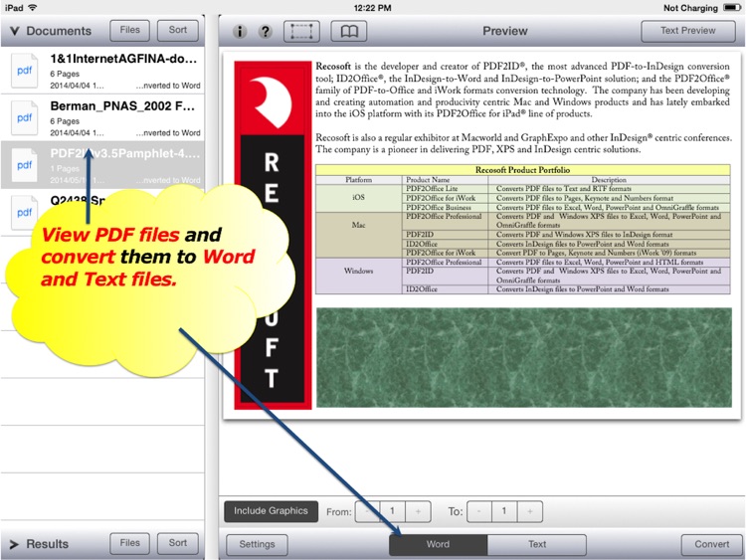This screenshot has width=746, height=560.
Task: Select the Berman_PNAS_2002 F... document row
Action: pos(102,117)
